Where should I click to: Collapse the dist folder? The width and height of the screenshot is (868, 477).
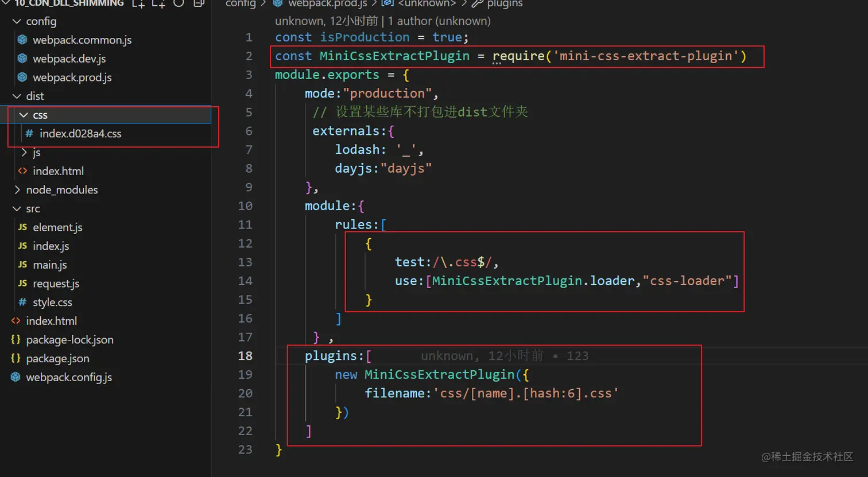[x=17, y=96]
